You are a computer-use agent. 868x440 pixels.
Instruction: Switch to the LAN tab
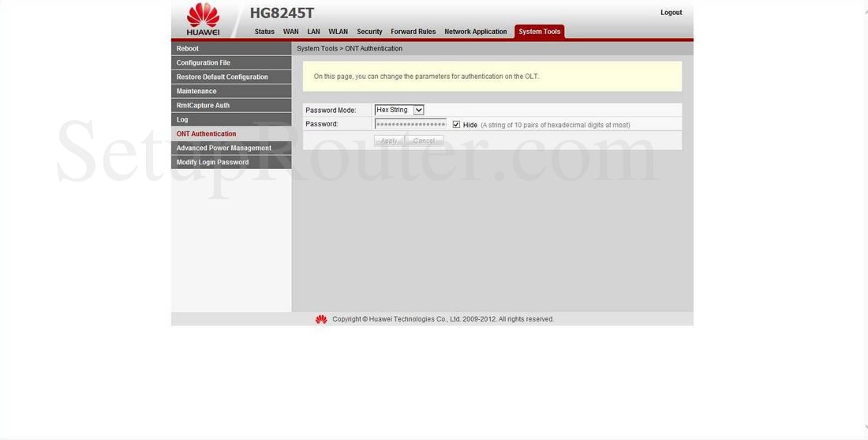[313, 32]
